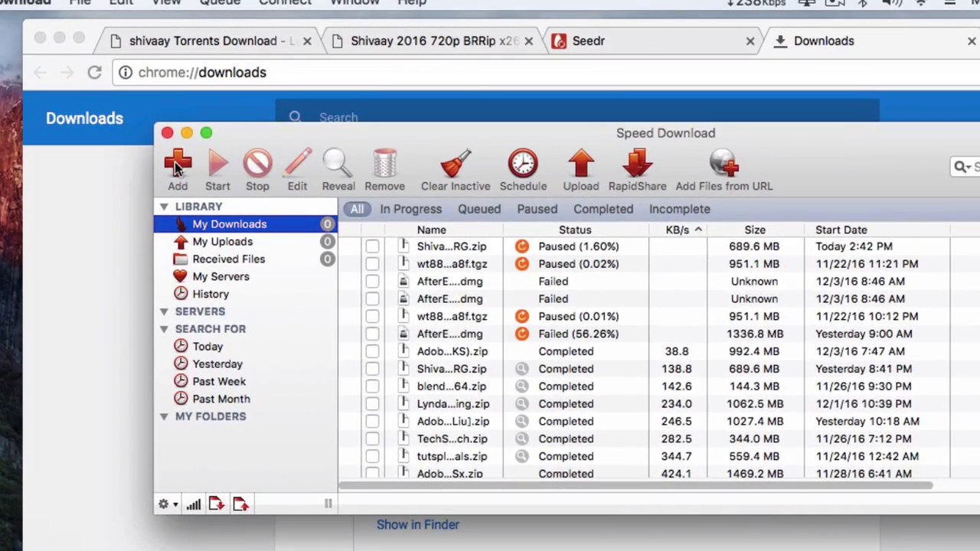This screenshot has height=551, width=980.
Task: Select the Queued filter tab
Action: [x=479, y=209]
